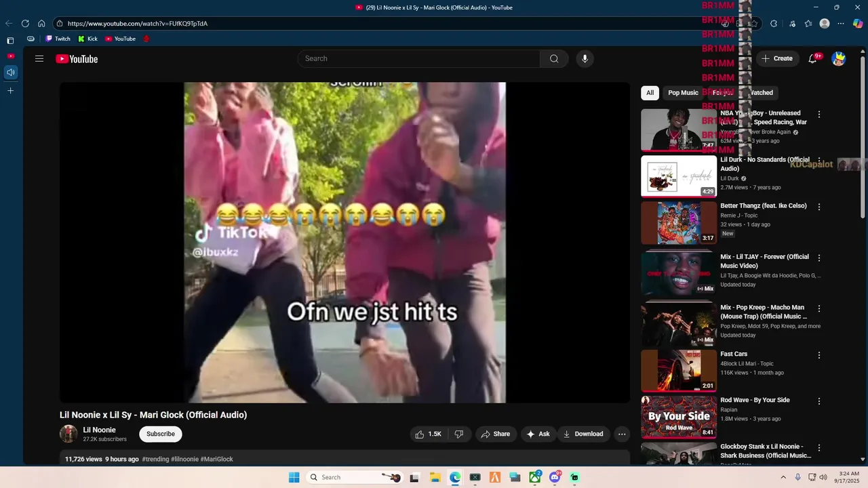Image resolution: width=868 pixels, height=488 pixels.
Task: Open YouTube notifications bell
Action: (x=813, y=59)
